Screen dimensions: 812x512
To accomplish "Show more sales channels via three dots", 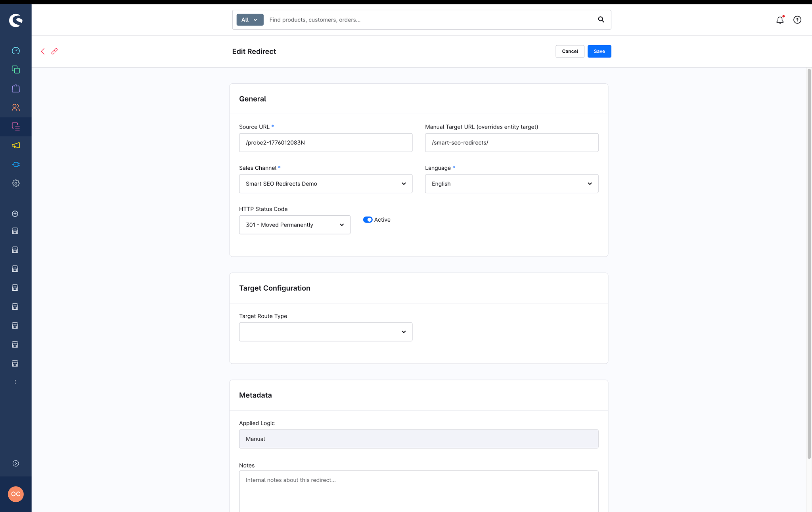I will 15,382.
